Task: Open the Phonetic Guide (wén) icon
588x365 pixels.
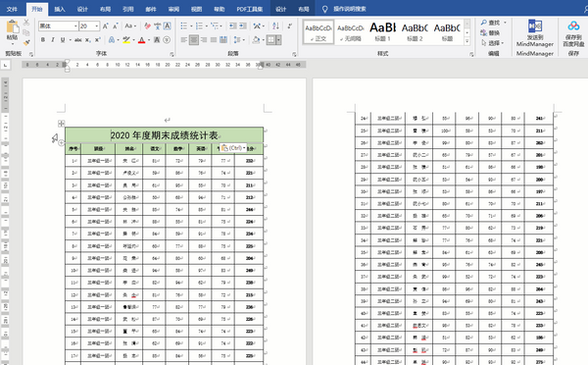Action: [158, 26]
